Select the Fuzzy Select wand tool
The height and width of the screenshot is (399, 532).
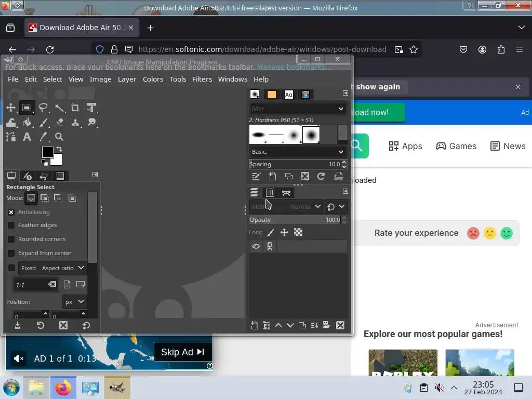(x=59, y=108)
